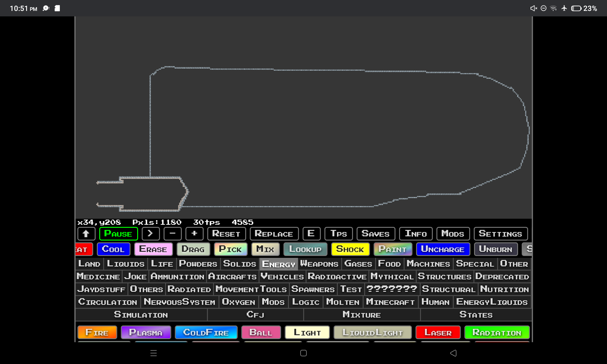This screenshot has width=607, height=364.
Task: Switch to the Weapons category tab
Action: pyautogui.click(x=319, y=264)
